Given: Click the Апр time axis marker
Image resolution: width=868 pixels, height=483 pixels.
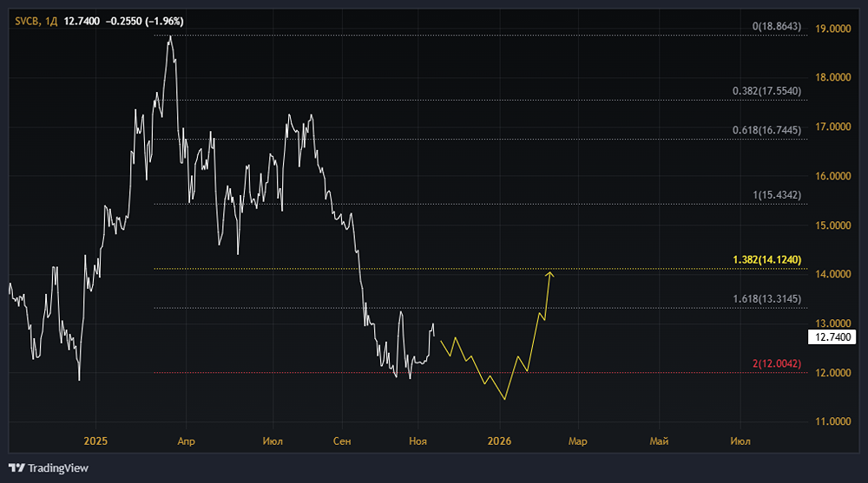Looking at the screenshot, I should pos(186,441).
